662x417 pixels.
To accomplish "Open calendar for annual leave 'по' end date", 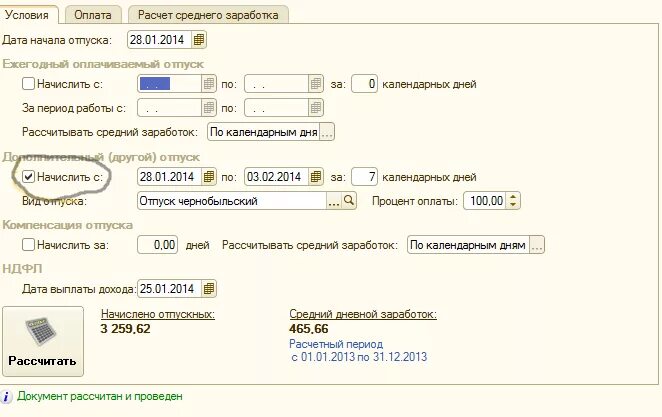I will [315, 84].
